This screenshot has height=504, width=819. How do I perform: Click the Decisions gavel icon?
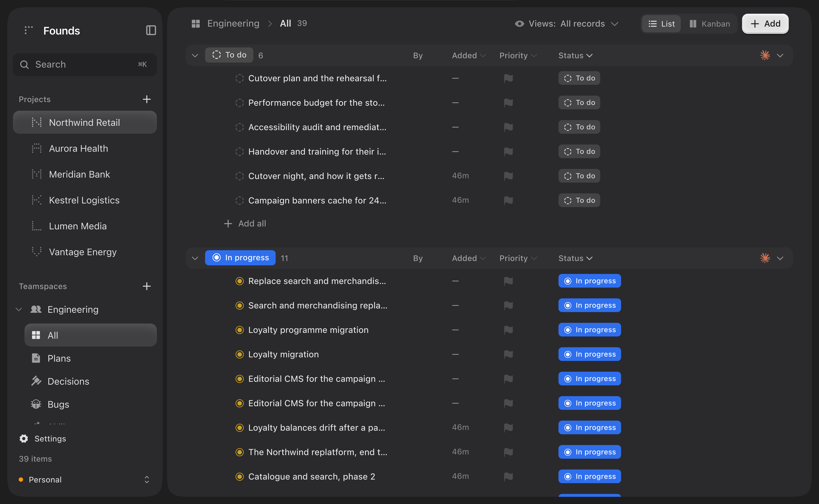(x=36, y=381)
